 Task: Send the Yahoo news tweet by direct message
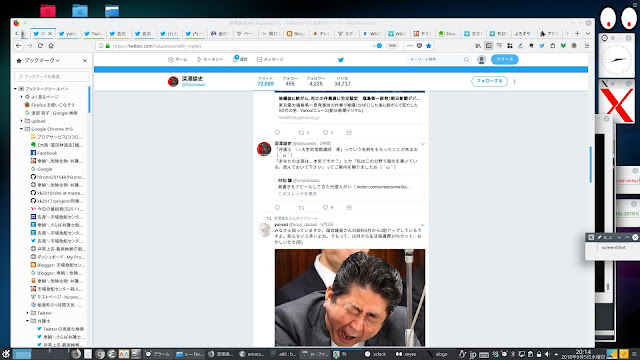coord(349,132)
